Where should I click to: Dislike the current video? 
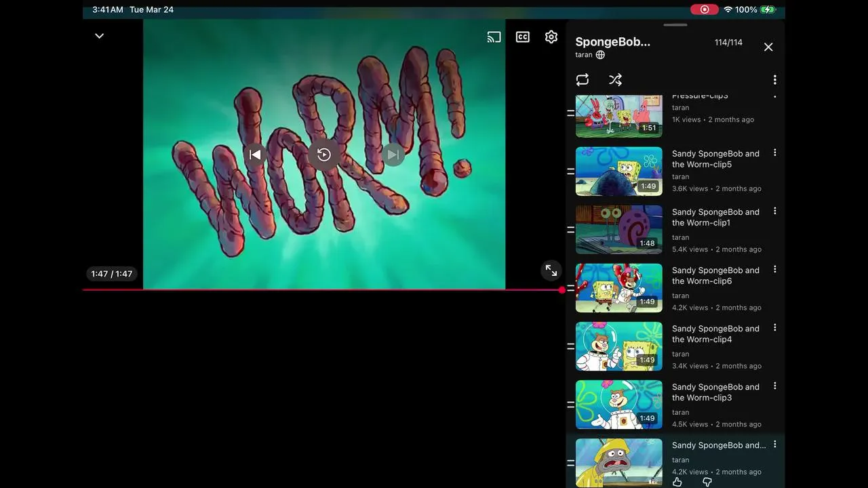click(707, 482)
